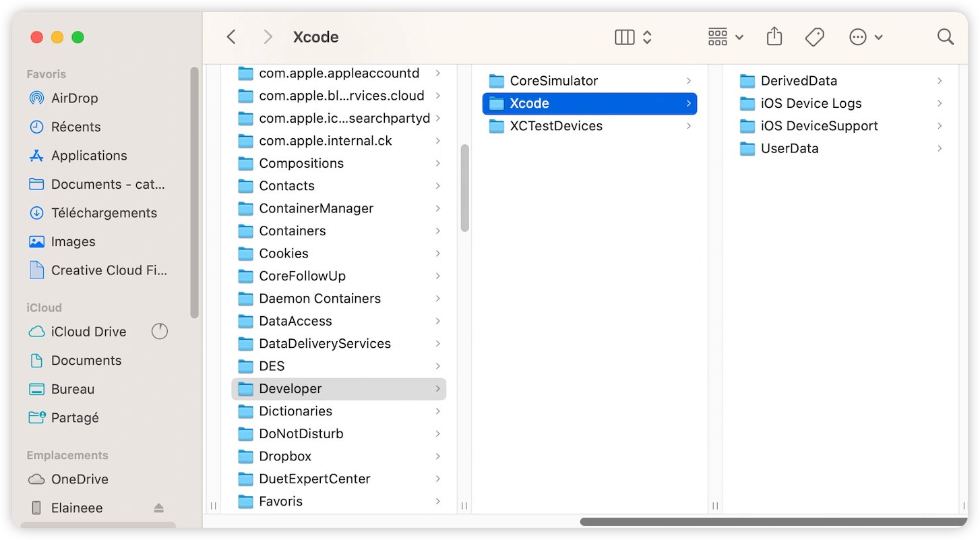
Task: Open the DerivedData folder
Action: pyautogui.click(x=840, y=81)
